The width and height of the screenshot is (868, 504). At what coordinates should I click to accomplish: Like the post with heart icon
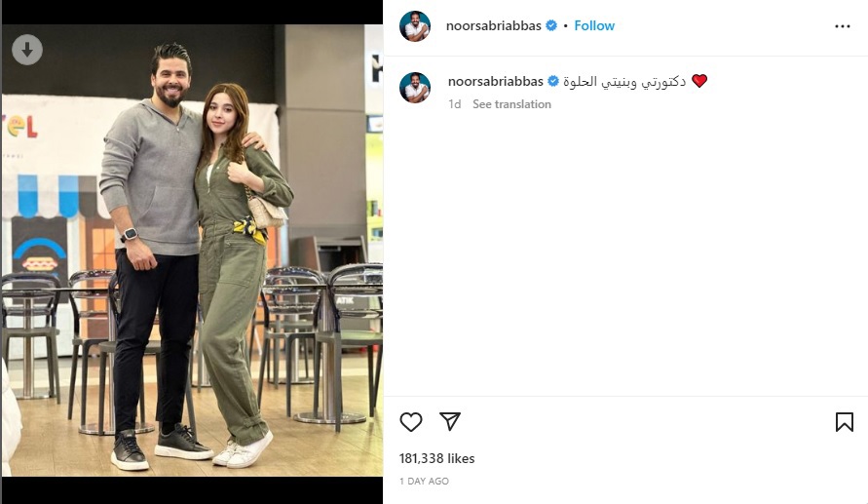pos(411,422)
